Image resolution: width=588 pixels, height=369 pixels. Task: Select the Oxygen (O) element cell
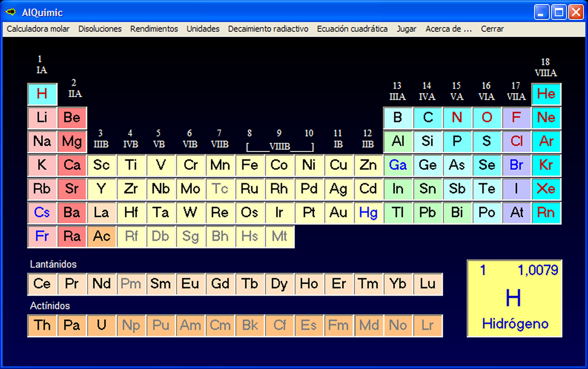point(487,118)
